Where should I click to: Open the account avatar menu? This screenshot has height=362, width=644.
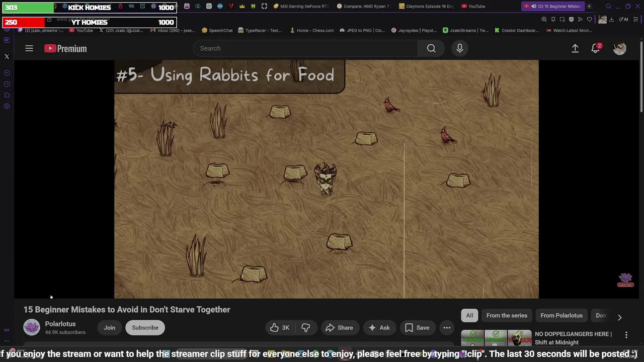pyautogui.click(x=619, y=48)
